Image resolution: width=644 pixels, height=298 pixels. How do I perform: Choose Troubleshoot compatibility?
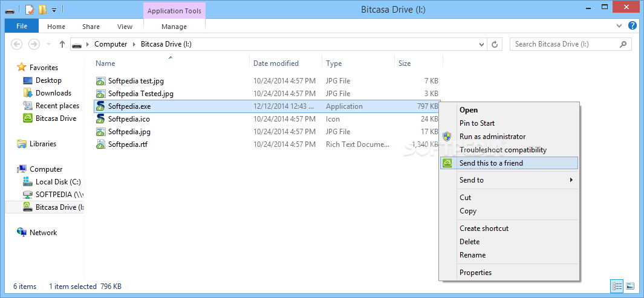(x=503, y=150)
